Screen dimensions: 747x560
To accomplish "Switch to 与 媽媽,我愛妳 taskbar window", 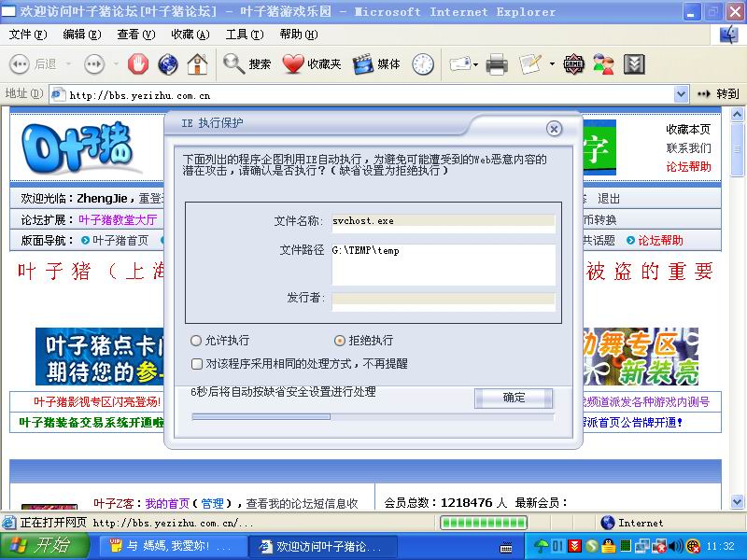I will coord(174,546).
